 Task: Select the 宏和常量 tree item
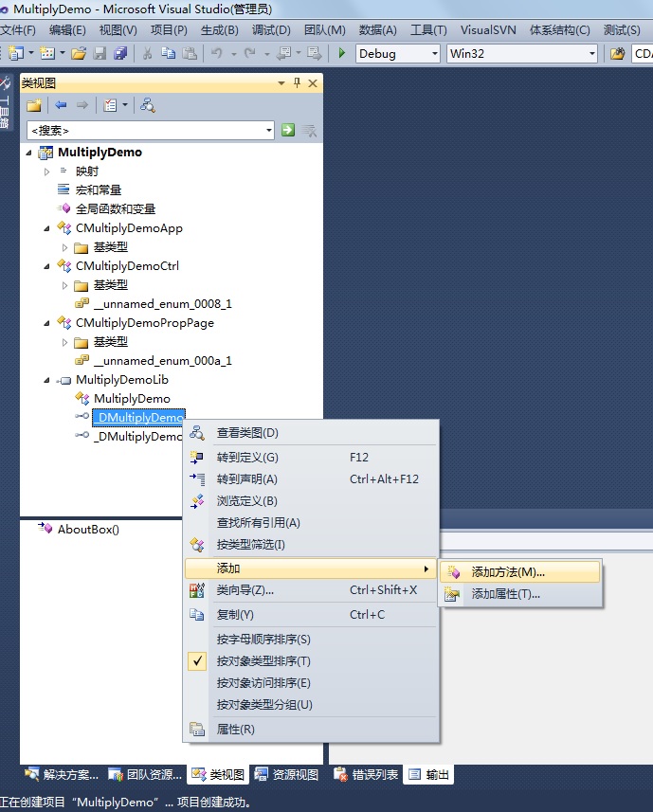99,190
